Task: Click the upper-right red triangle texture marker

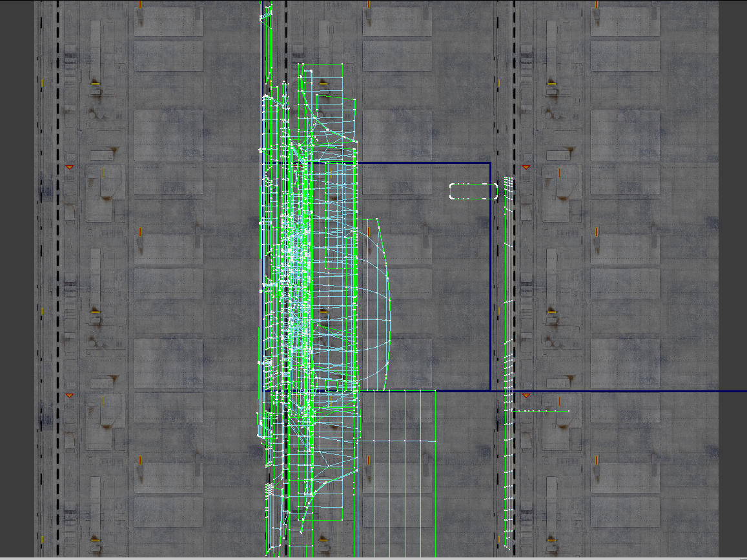Action: pos(526,167)
